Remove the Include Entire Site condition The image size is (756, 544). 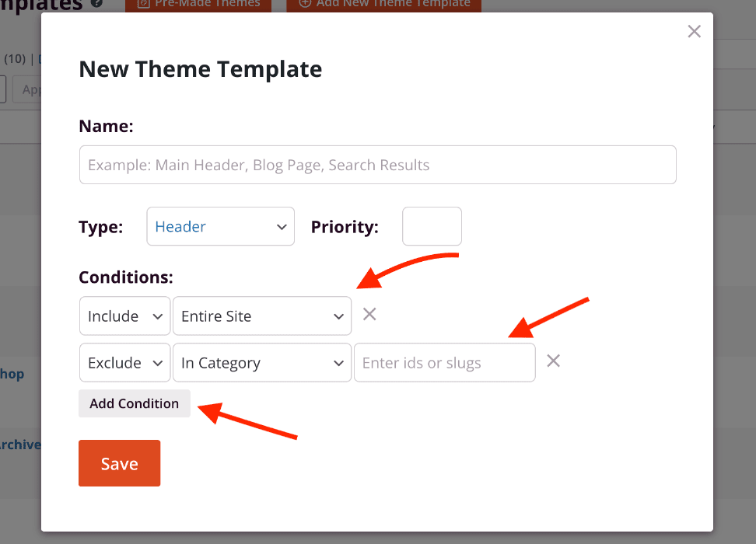pos(370,314)
